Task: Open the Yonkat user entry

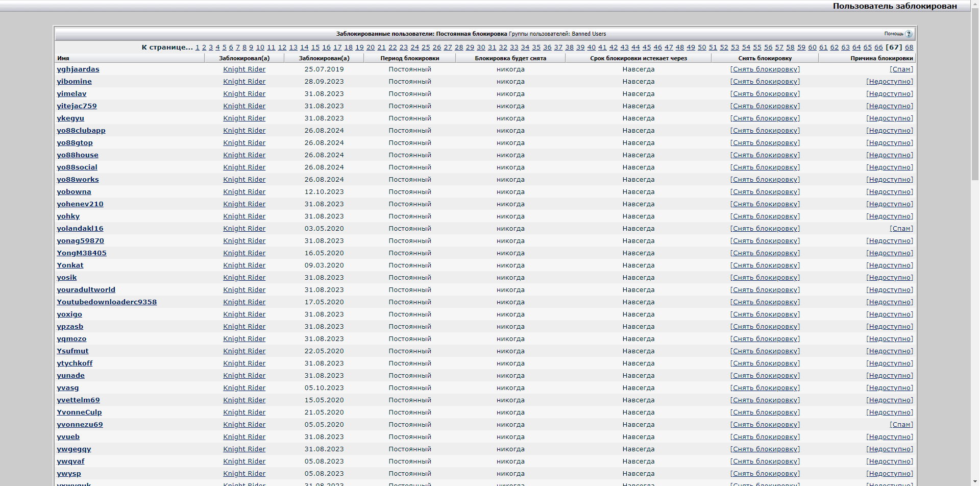Action: 70,265
